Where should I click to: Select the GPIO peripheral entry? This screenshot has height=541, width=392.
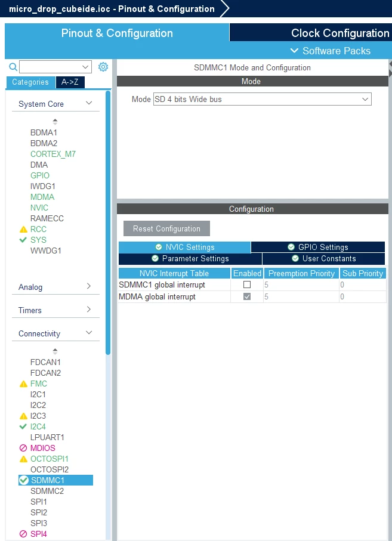(x=40, y=175)
